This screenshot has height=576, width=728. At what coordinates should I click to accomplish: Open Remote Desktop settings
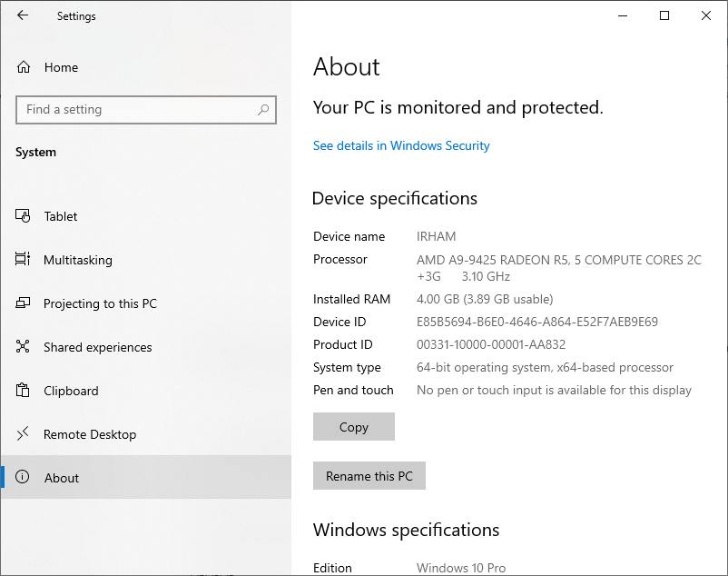tap(146, 434)
